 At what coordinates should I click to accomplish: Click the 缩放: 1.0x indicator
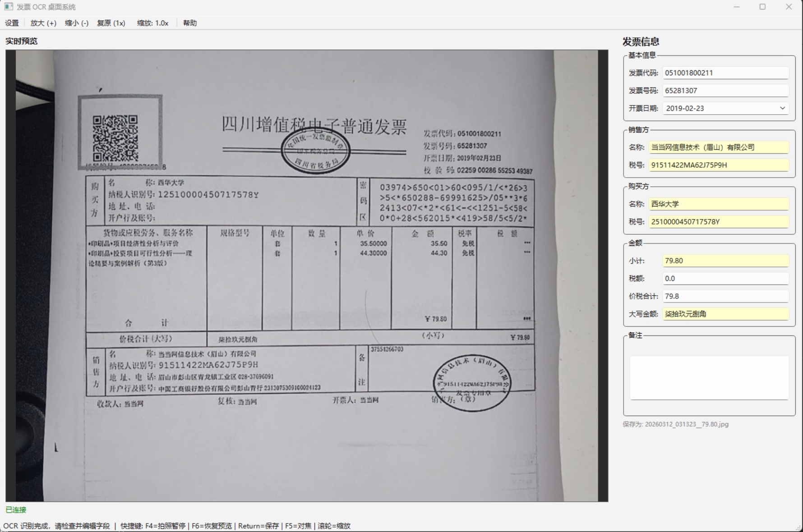[x=153, y=23]
